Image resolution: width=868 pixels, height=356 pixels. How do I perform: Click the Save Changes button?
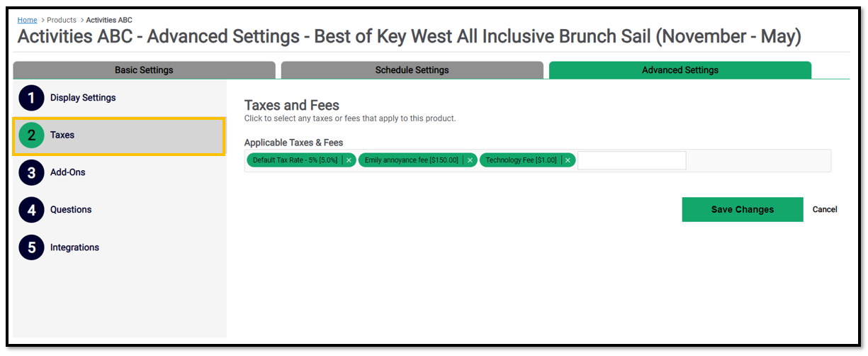tap(743, 209)
